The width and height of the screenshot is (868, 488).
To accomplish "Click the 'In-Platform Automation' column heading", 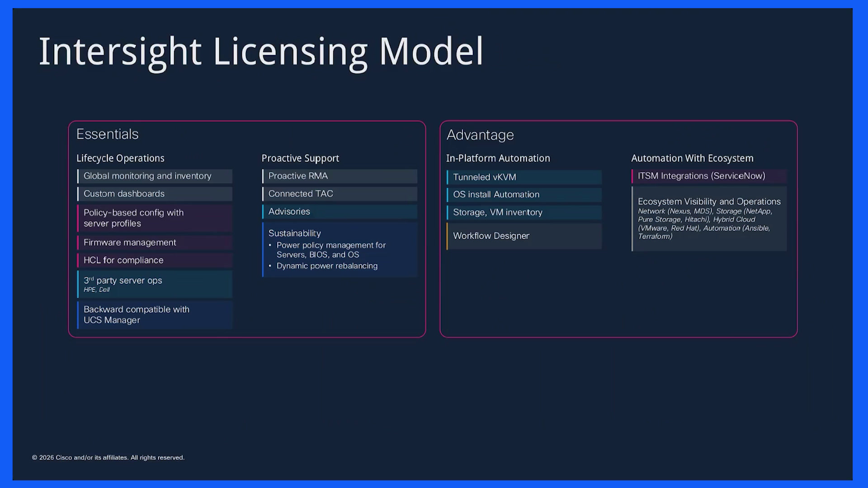I will click(498, 158).
